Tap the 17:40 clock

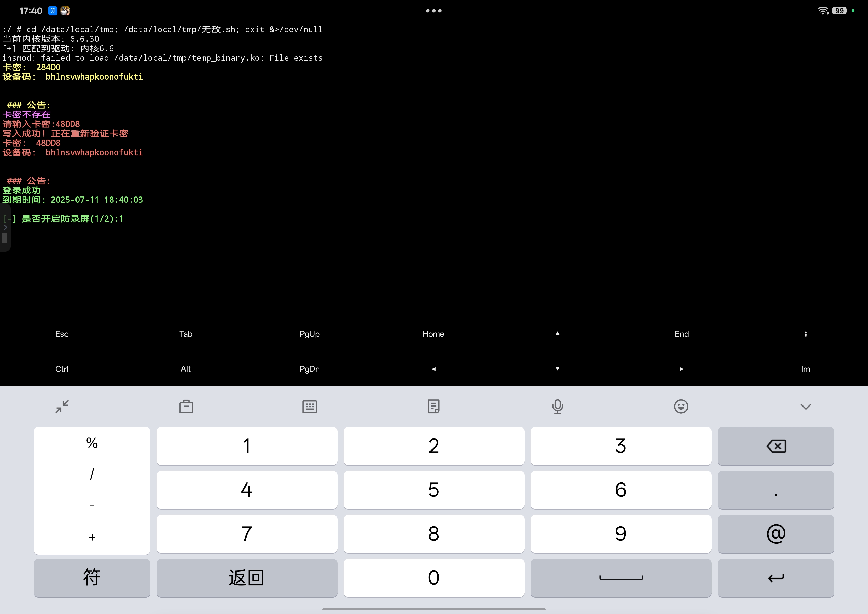(x=31, y=10)
